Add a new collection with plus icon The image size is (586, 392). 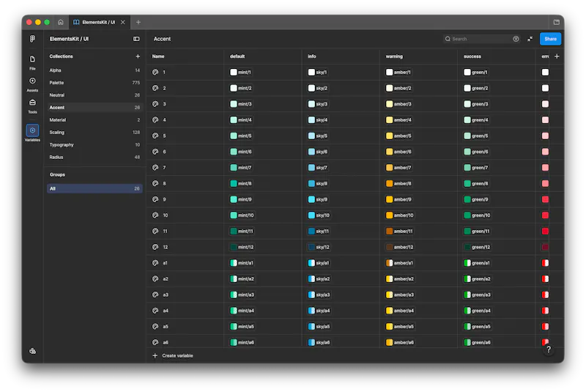click(x=138, y=56)
